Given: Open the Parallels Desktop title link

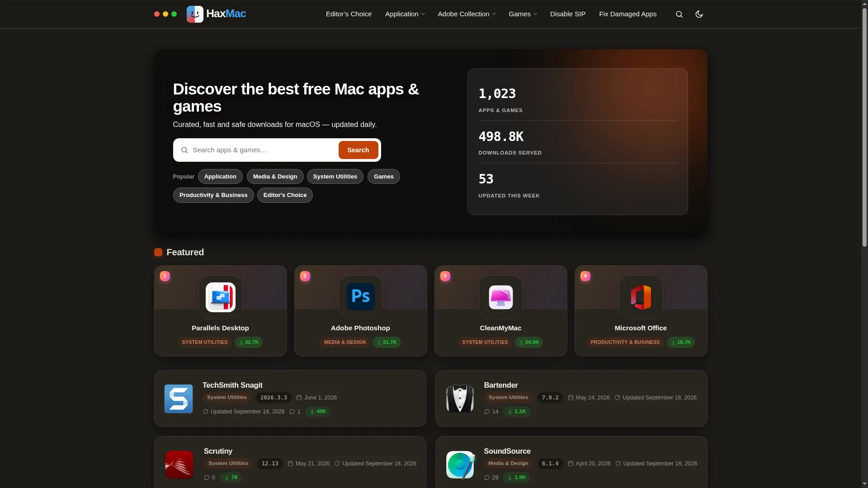Looking at the screenshot, I should click(x=220, y=328).
